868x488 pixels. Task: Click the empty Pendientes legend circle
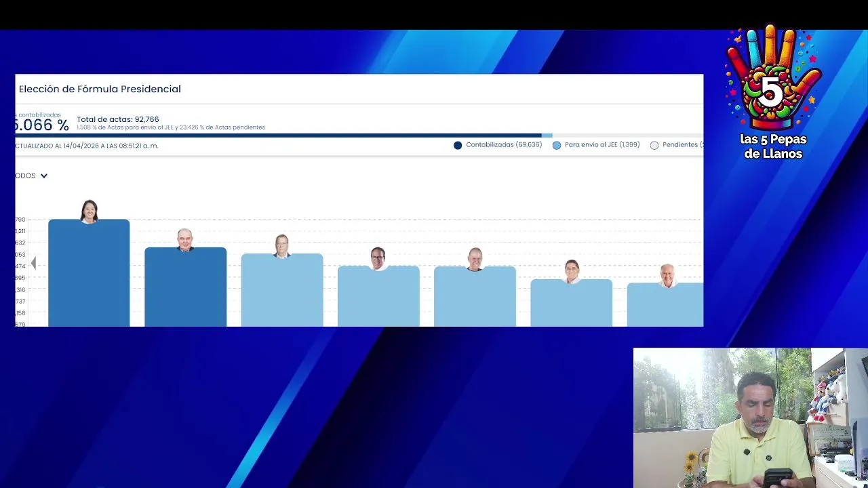coord(654,145)
